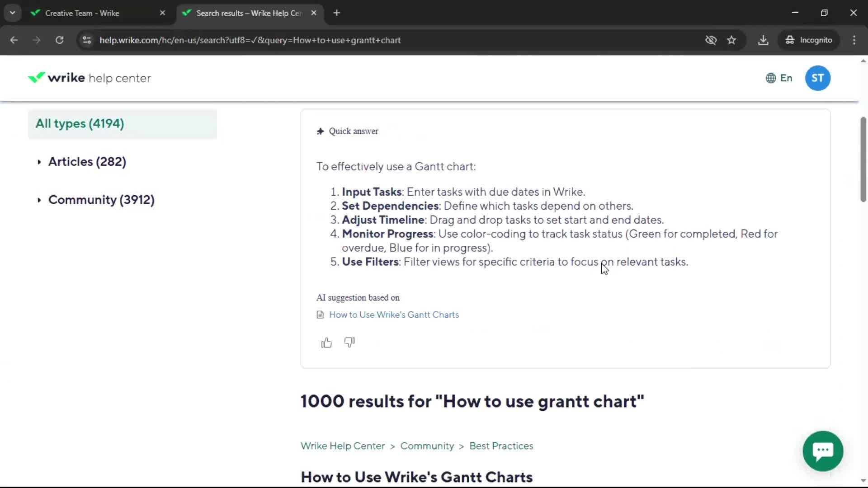Open the tab search dropdown arrow
Viewport: 868px width, 488px height.
[x=13, y=13]
